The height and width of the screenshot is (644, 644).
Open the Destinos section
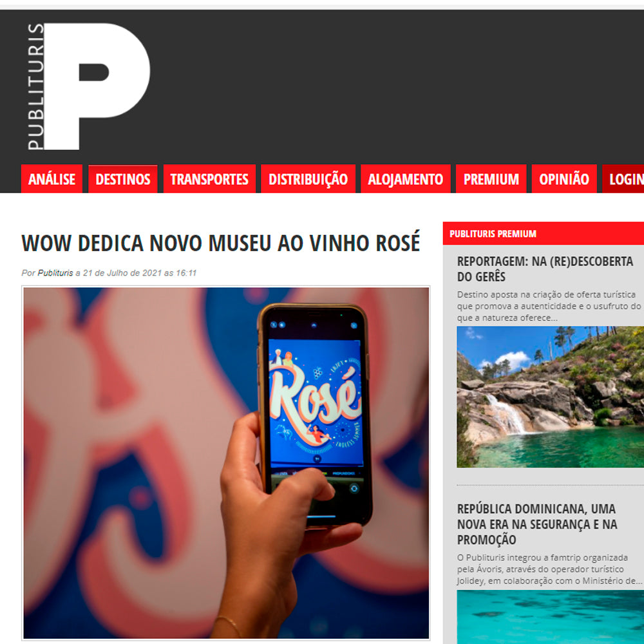123,179
